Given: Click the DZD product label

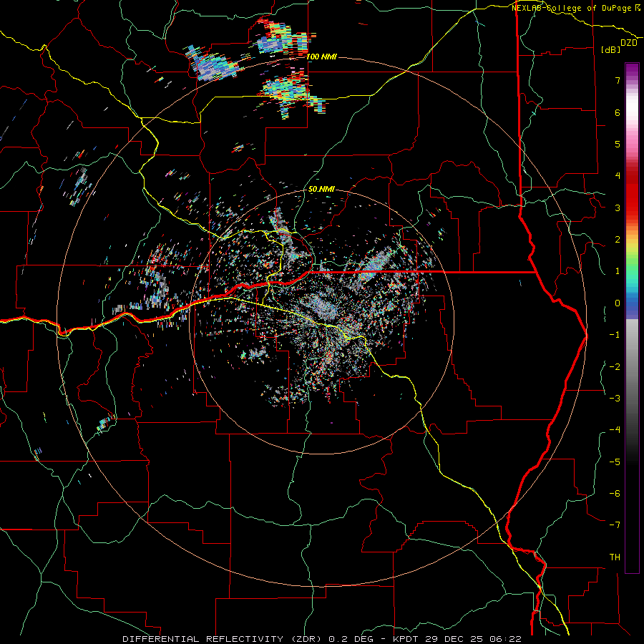Looking at the screenshot, I should (629, 43).
